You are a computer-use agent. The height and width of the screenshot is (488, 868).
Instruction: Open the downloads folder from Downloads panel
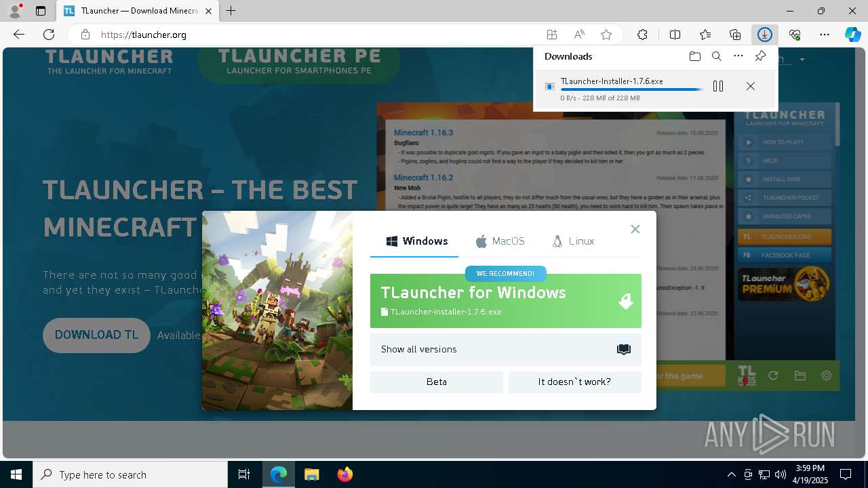coord(695,56)
